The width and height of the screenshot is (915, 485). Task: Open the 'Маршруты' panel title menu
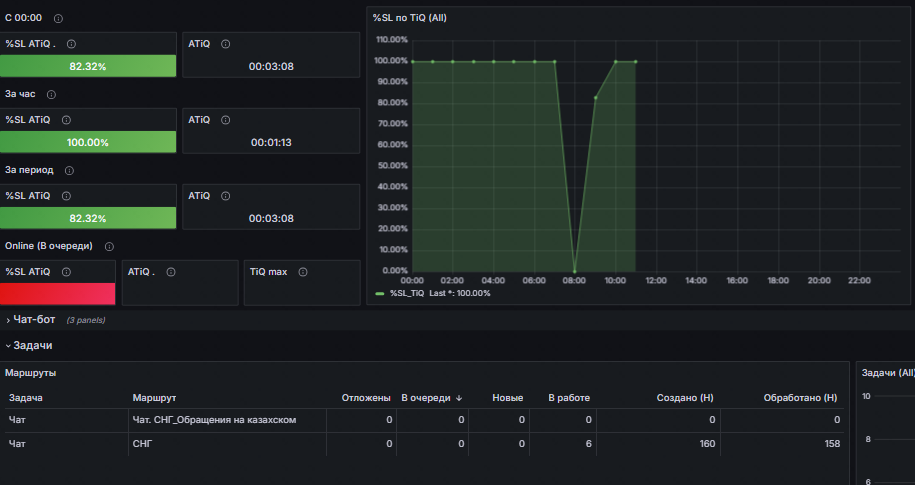[30, 372]
